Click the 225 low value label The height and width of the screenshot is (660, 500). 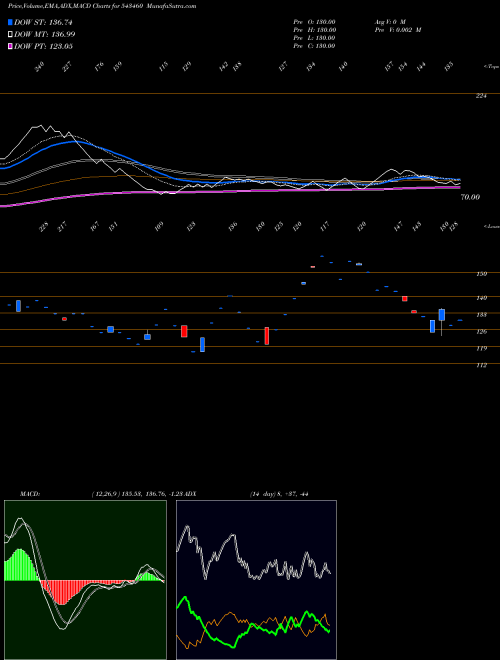pyautogui.click(x=44, y=227)
